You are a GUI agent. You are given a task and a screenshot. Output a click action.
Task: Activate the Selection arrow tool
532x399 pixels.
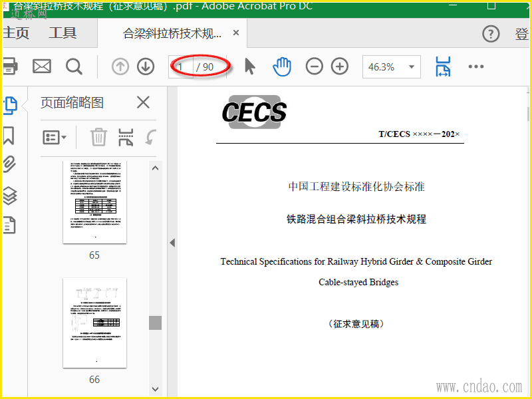tap(250, 66)
